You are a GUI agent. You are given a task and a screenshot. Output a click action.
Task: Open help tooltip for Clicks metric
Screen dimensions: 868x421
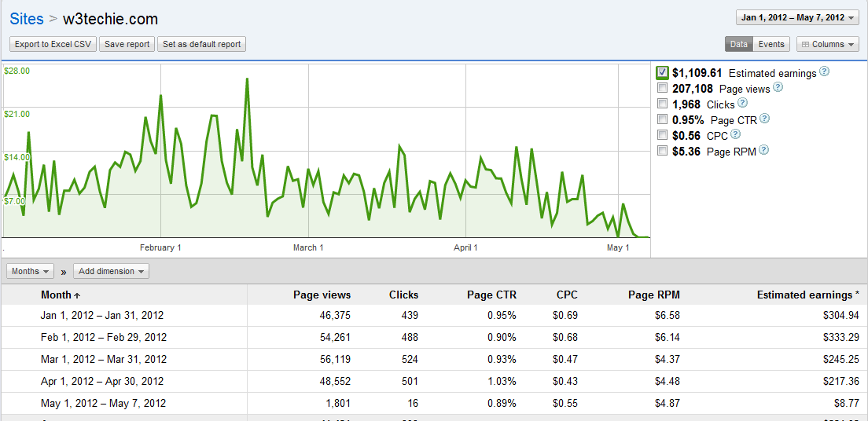point(742,103)
